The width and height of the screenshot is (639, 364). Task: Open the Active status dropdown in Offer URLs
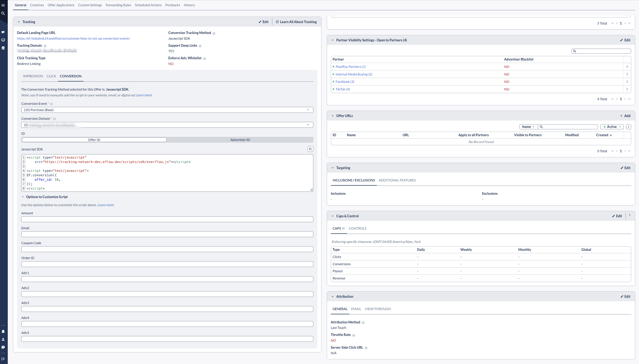pos(612,127)
